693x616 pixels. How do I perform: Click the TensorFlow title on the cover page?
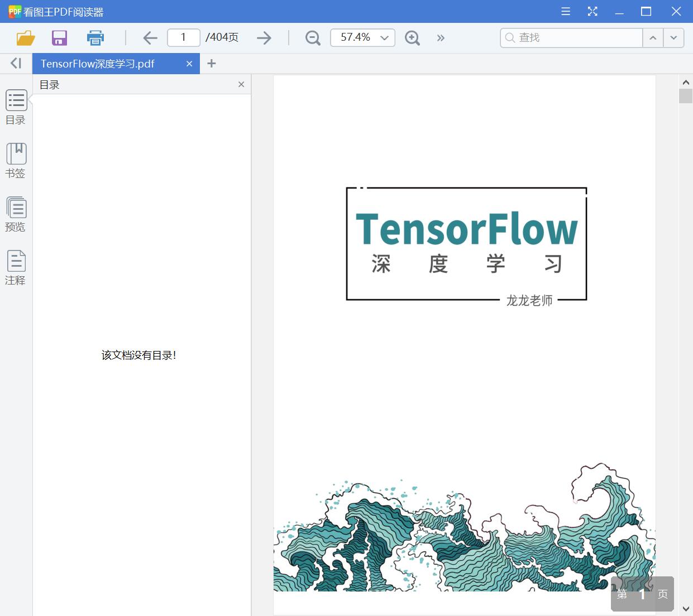[467, 229]
